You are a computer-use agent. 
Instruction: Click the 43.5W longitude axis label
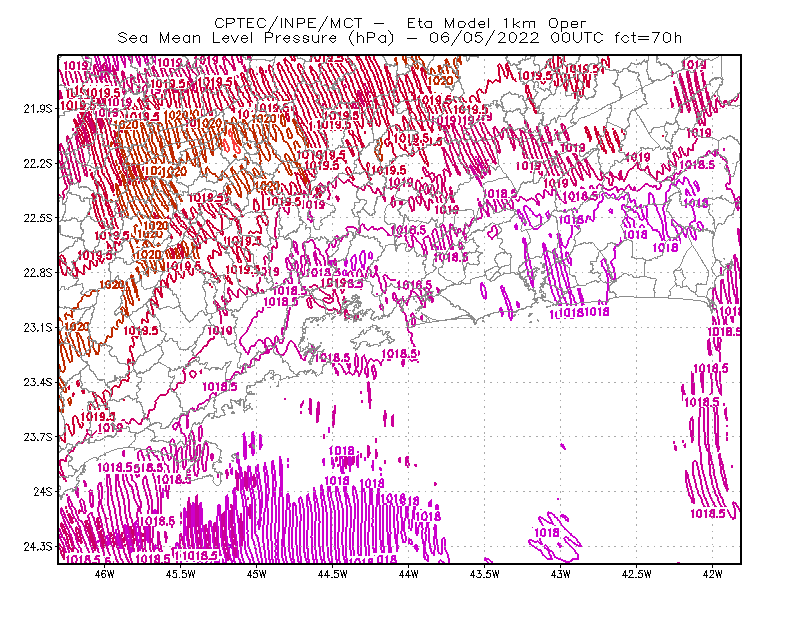[x=484, y=574]
